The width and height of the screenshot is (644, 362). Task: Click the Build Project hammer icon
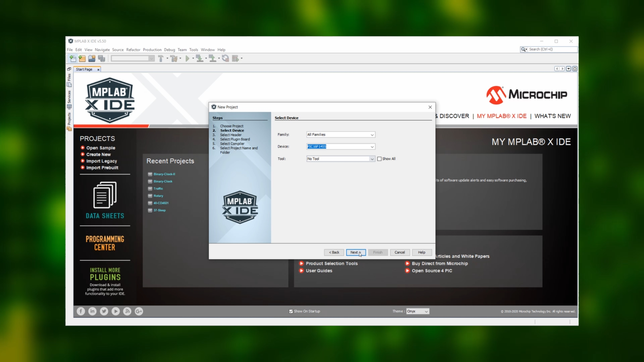pyautogui.click(x=160, y=59)
